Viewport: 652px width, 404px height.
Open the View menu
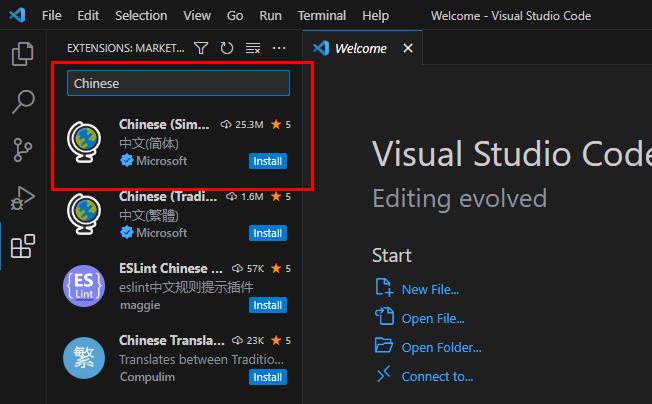[x=197, y=16]
